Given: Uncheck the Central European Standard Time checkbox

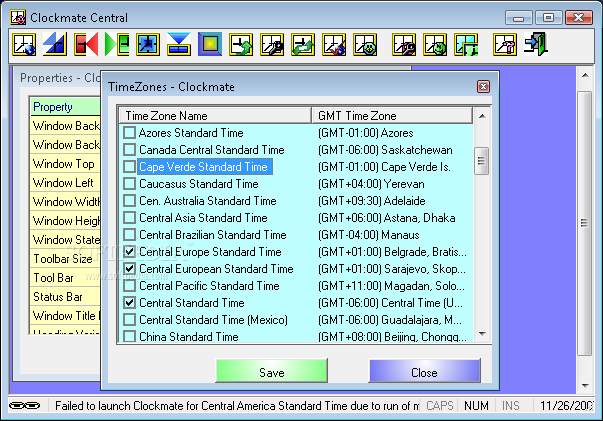Looking at the screenshot, I should tap(130, 268).
